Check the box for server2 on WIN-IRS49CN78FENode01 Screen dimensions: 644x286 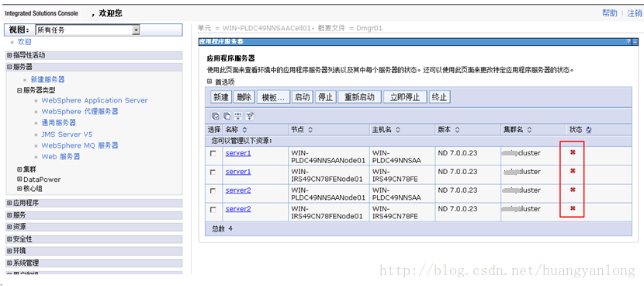[x=213, y=210]
